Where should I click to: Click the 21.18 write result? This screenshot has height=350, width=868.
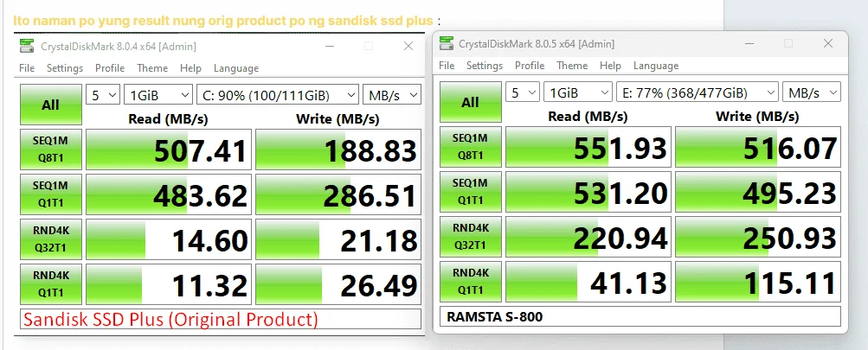[x=338, y=239]
